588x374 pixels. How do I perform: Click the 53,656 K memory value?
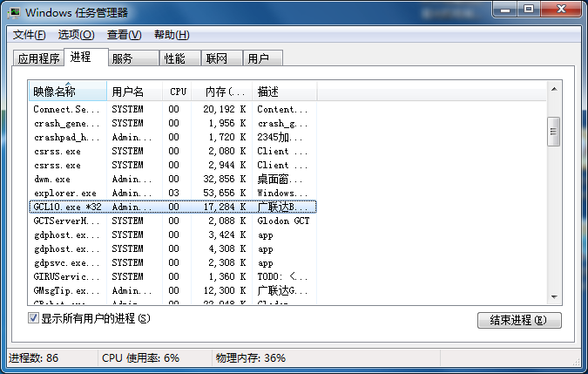point(224,193)
